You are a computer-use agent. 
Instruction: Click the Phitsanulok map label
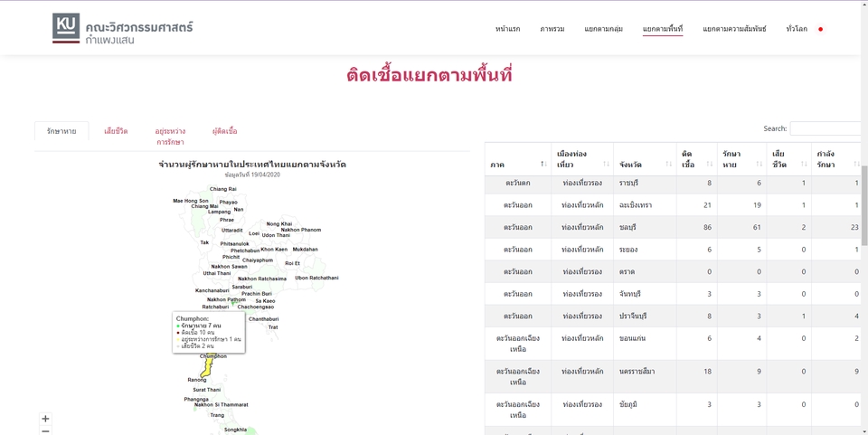click(235, 244)
